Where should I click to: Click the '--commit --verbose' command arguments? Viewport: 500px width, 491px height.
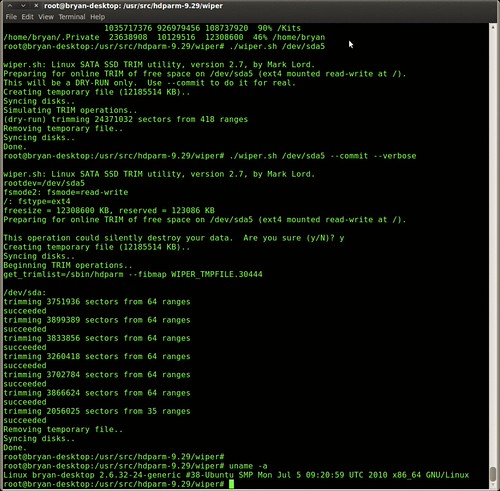373,156
